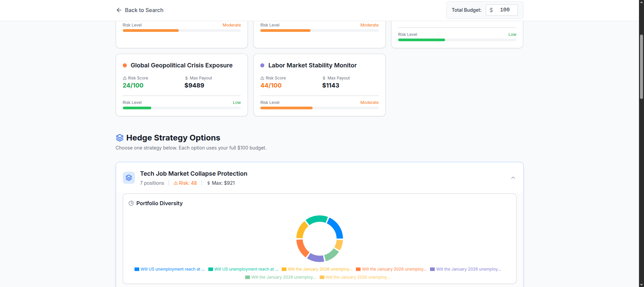Click Risk Score warning icon in Labor Market card
The height and width of the screenshot is (287, 644).
tap(262, 78)
